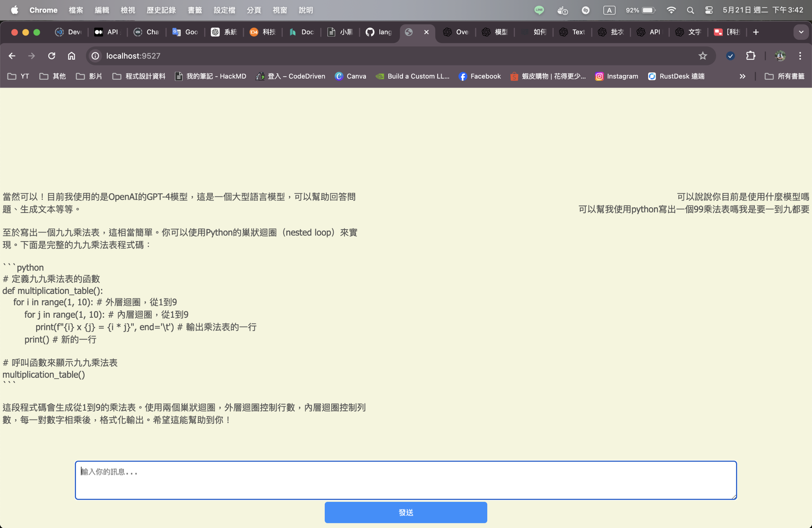The height and width of the screenshot is (528, 812).
Task: Click the Home button in toolbar
Action: [71, 56]
